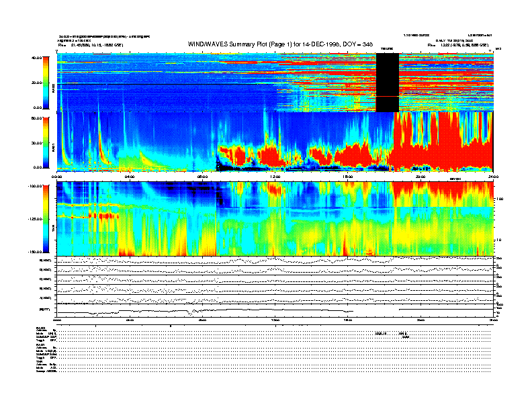
Task: Click the 60.00 label on RAD1 scale
Action: (x=36, y=118)
